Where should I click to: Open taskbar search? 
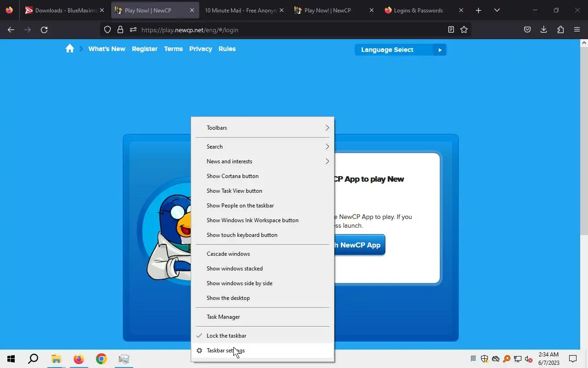[x=33, y=359]
